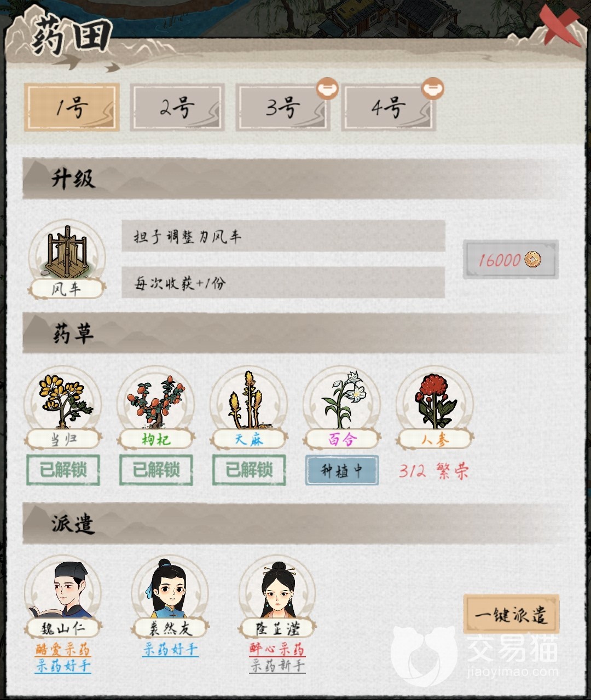
Task: Click 已解锁 button under 天麻
Action: (x=249, y=470)
